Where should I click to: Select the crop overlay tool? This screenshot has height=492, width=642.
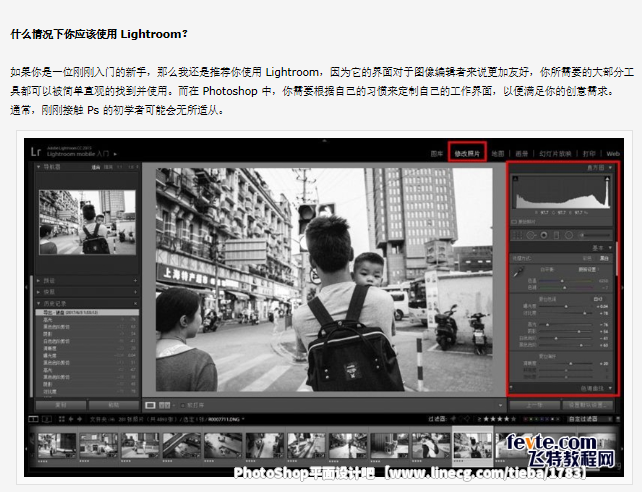(x=518, y=235)
